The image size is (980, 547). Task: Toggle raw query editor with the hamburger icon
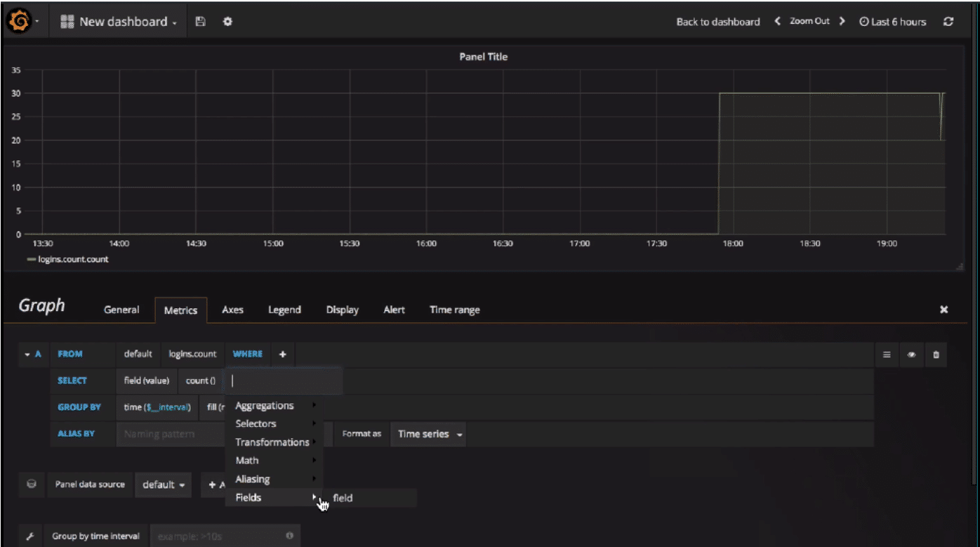887,355
